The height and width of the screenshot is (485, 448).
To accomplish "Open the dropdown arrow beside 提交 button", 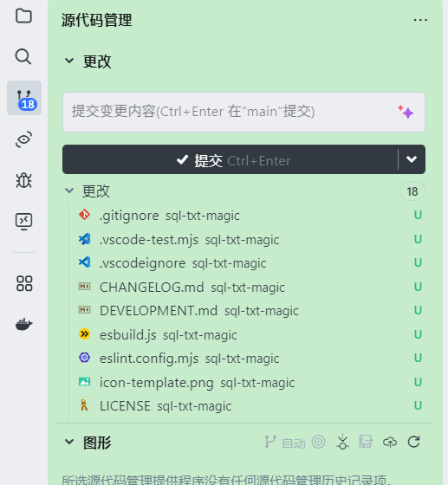I will pyautogui.click(x=412, y=159).
